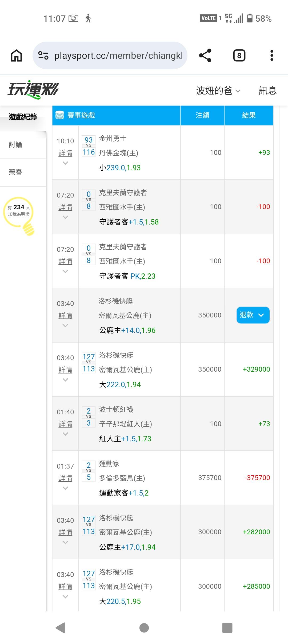Viewport: 288px width, 644px height.
Task: Open the tab switcher showing 8 tabs
Action: click(239, 56)
